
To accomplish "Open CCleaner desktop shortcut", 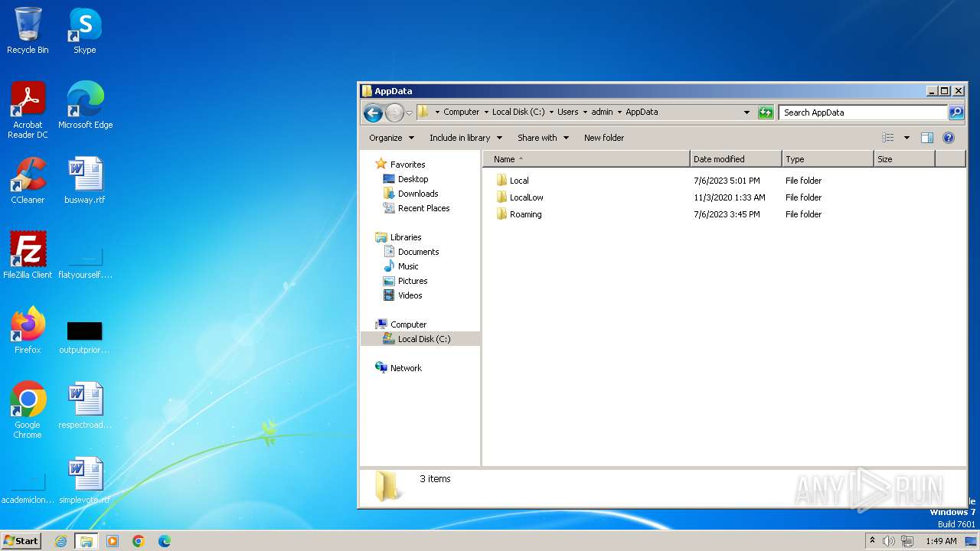I will click(x=28, y=181).
